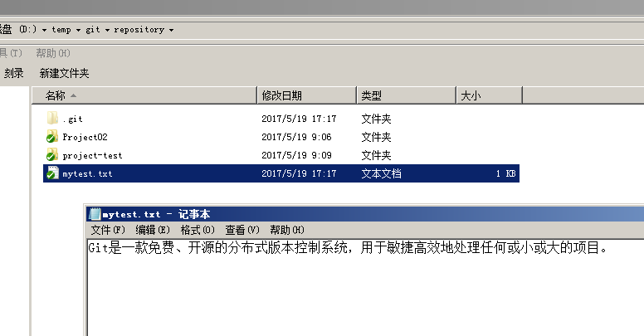Select the Project02 folder icon

(52, 137)
